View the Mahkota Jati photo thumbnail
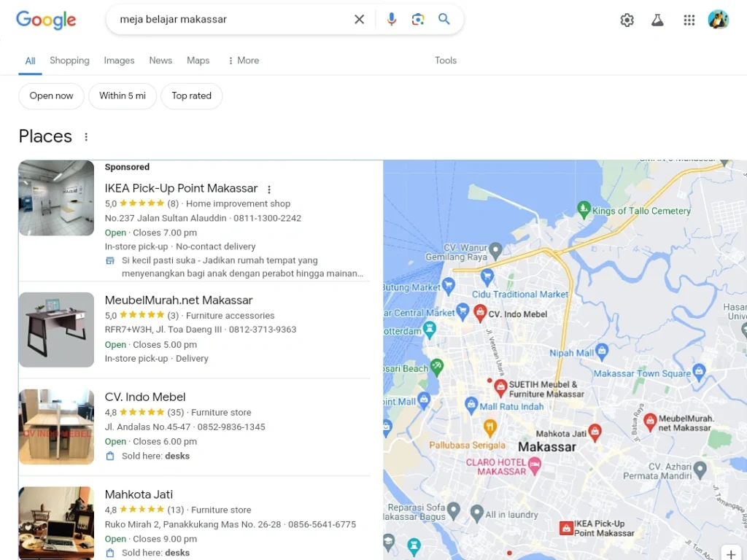747x560 pixels. (x=56, y=522)
